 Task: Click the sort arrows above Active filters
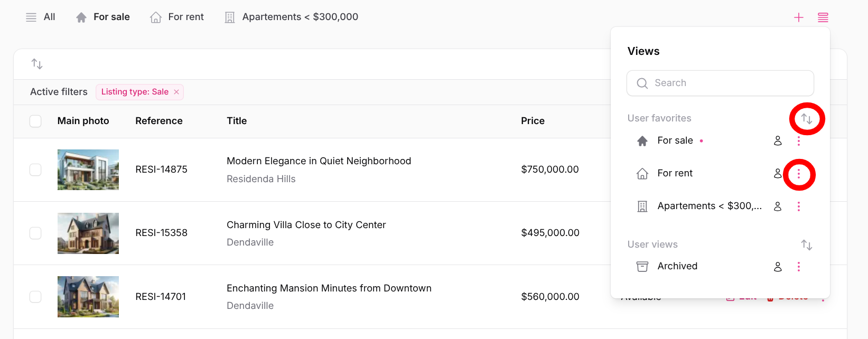coord(37,64)
